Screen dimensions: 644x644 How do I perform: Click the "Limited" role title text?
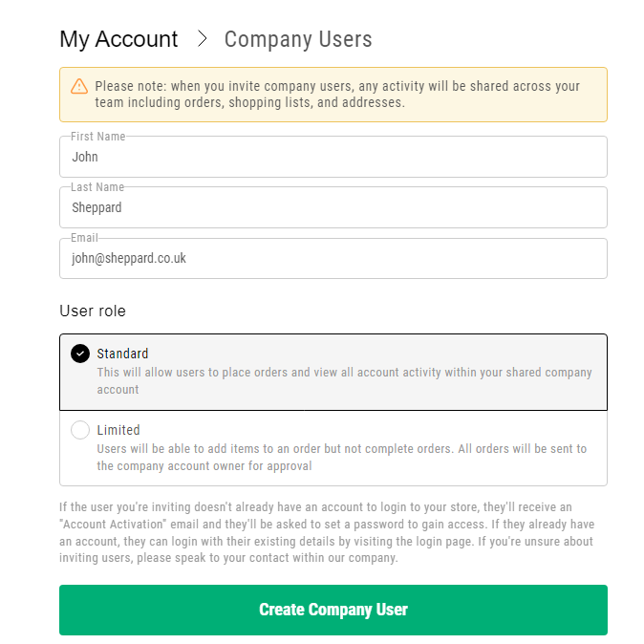click(118, 430)
